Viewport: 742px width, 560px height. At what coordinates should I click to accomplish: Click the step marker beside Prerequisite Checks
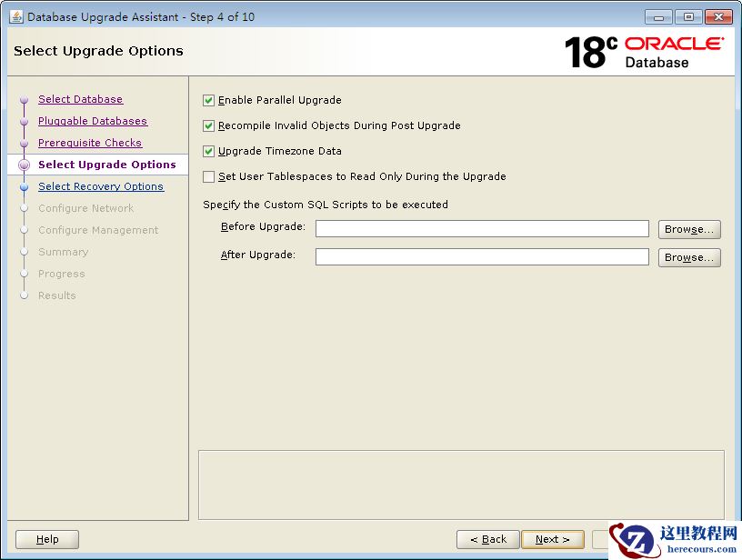[x=25, y=144]
